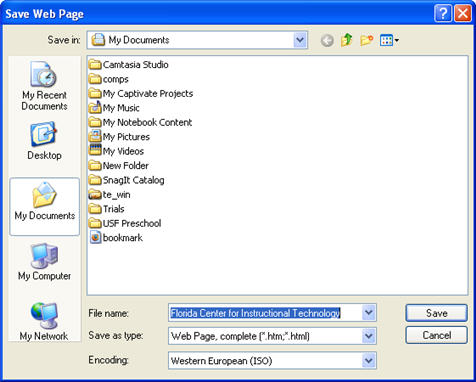Click the 'bookmark' file name

123,238
